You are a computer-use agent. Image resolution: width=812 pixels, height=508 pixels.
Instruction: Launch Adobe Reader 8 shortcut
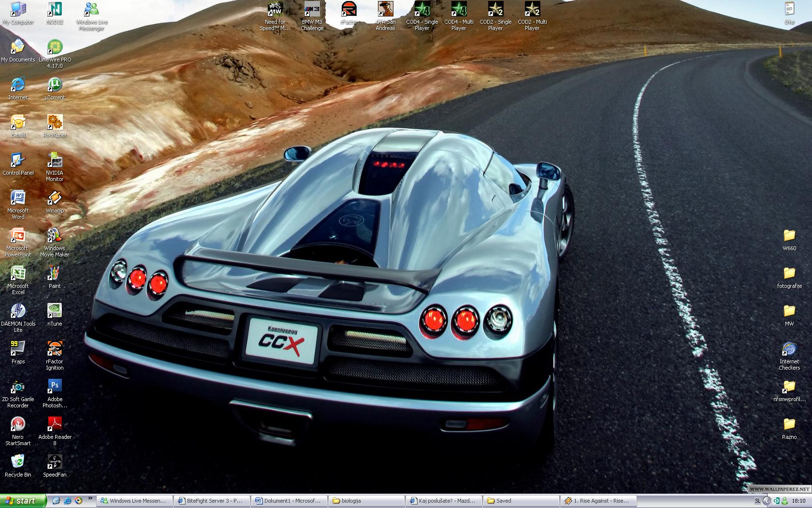55,431
